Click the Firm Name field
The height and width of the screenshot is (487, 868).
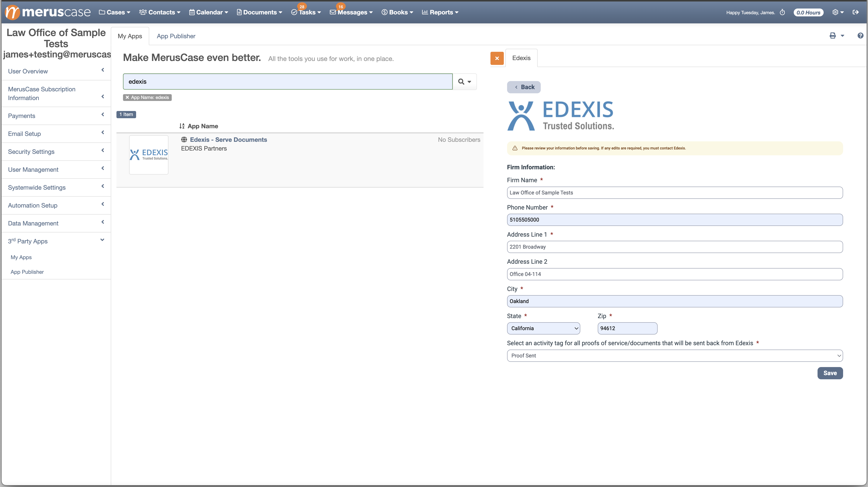coord(675,193)
